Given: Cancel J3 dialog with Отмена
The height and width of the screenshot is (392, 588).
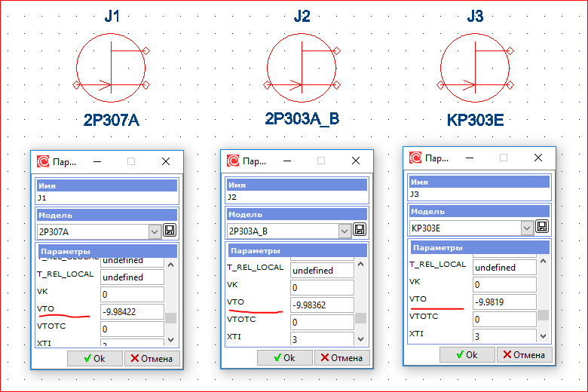Looking at the screenshot, I should tap(524, 355).
